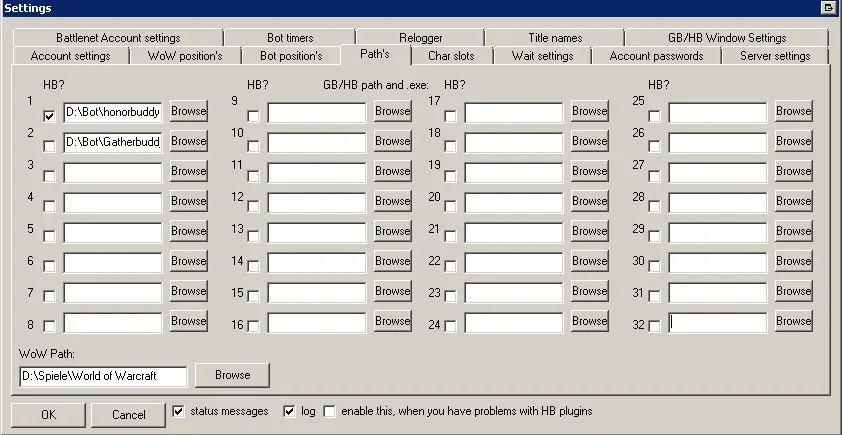Click the WoW Path text field
The image size is (842, 435).
[103, 376]
